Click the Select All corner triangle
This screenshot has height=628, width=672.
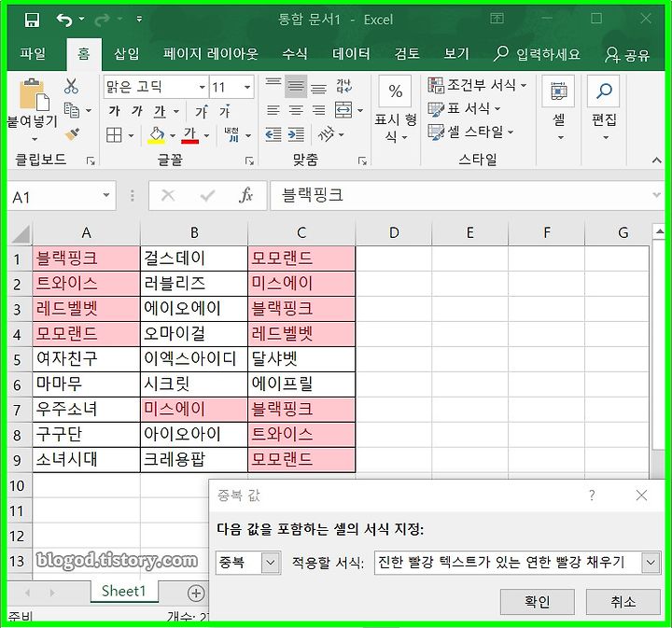coord(21,233)
